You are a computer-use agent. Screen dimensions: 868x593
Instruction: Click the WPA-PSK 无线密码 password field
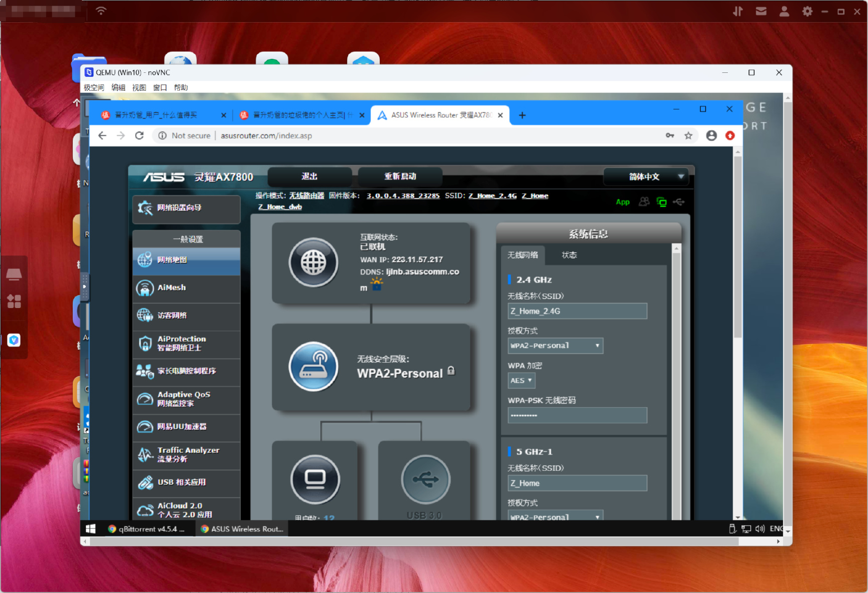pyautogui.click(x=577, y=415)
